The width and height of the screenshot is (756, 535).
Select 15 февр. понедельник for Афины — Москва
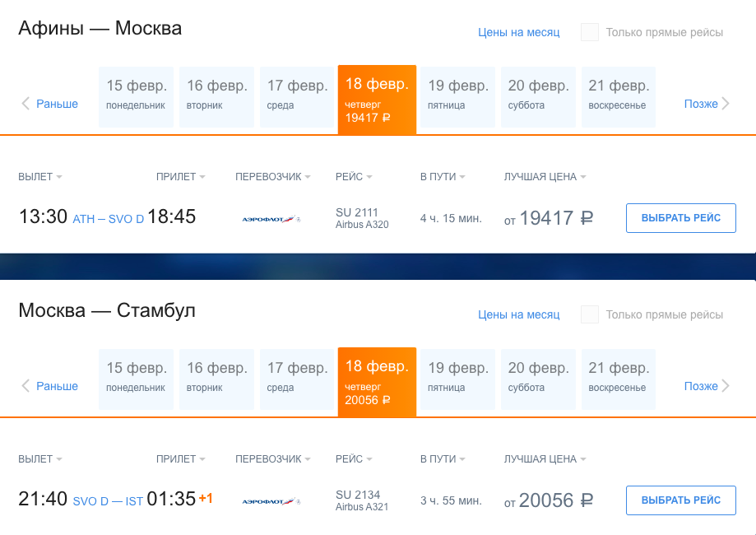(x=136, y=97)
